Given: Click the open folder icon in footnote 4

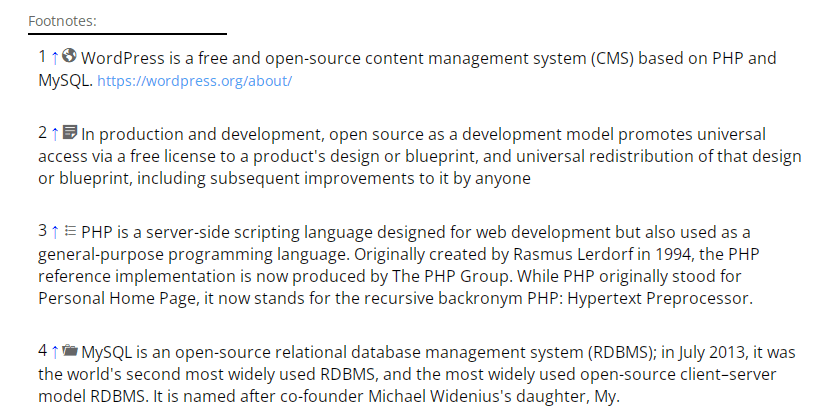Looking at the screenshot, I should tap(70, 350).
